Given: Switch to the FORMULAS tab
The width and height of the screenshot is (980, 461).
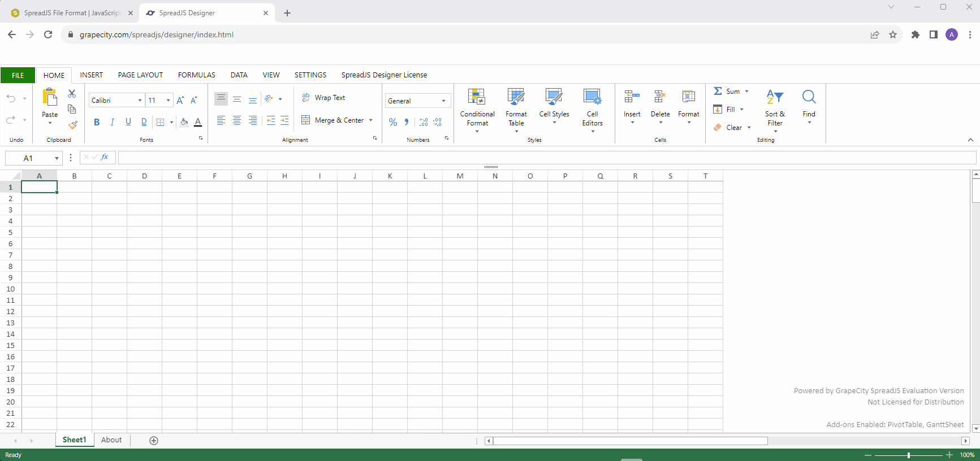Looking at the screenshot, I should coord(197,75).
